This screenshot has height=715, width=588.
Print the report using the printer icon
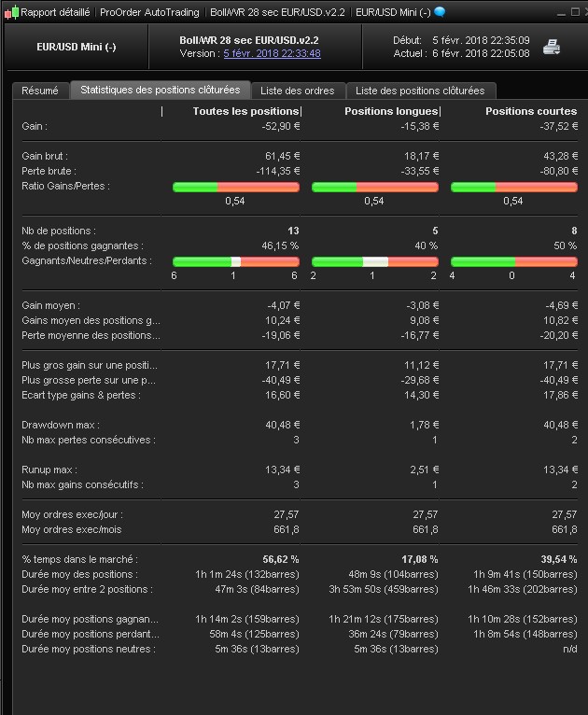pyautogui.click(x=552, y=47)
